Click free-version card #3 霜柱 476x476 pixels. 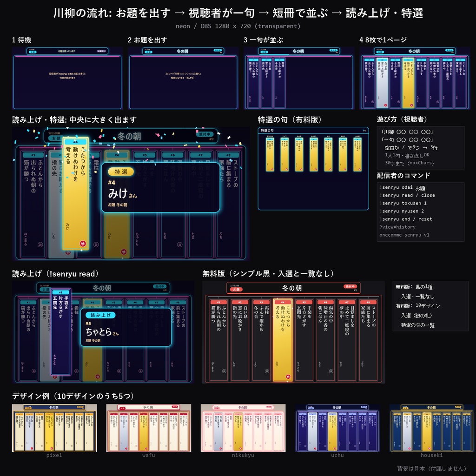pos(261,340)
